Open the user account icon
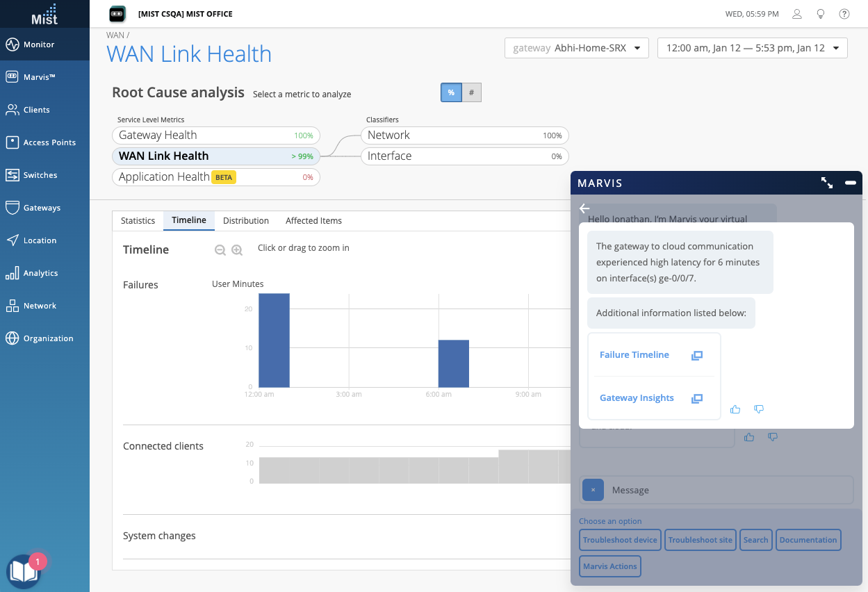 [797, 14]
